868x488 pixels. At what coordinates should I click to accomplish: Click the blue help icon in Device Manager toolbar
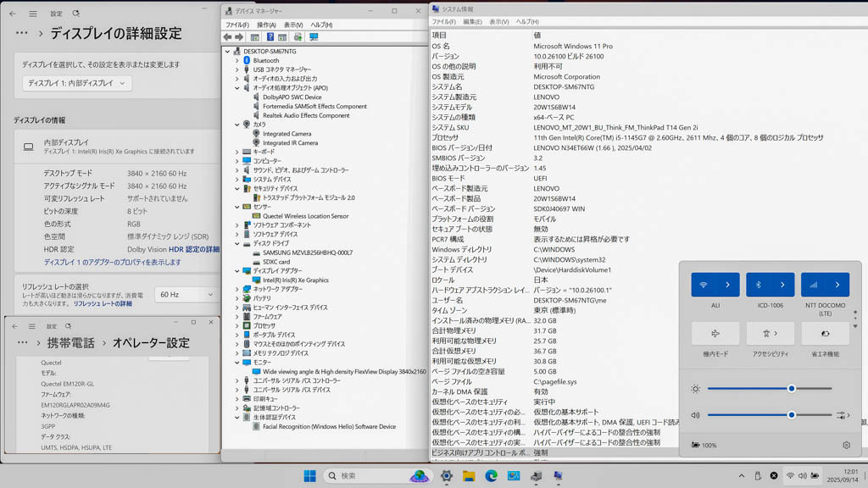tap(270, 37)
